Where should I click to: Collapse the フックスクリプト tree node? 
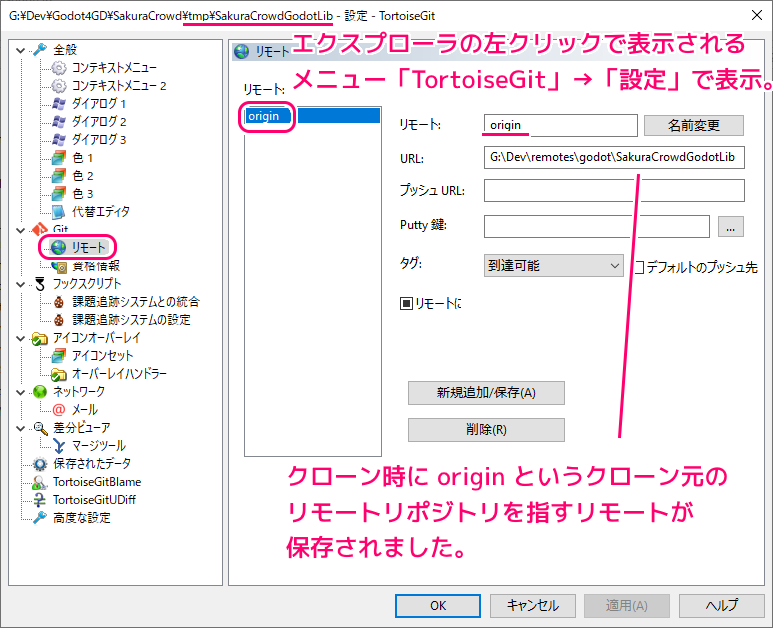click(x=20, y=284)
